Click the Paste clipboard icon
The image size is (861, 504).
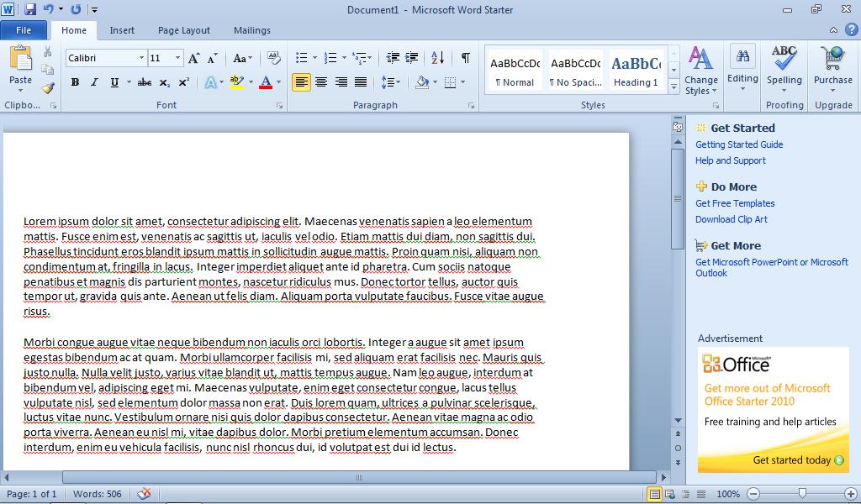[21, 58]
